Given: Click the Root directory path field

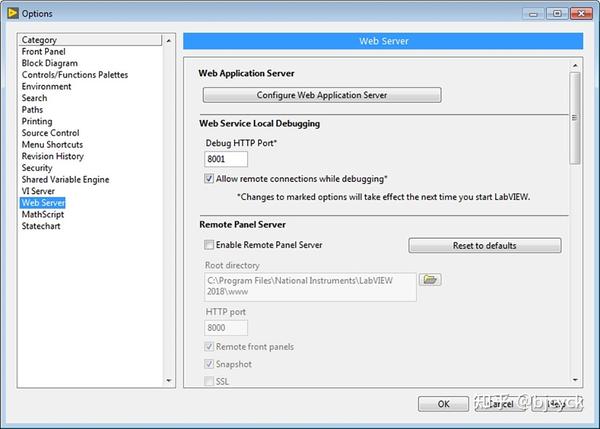Looking at the screenshot, I should [310, 287].
